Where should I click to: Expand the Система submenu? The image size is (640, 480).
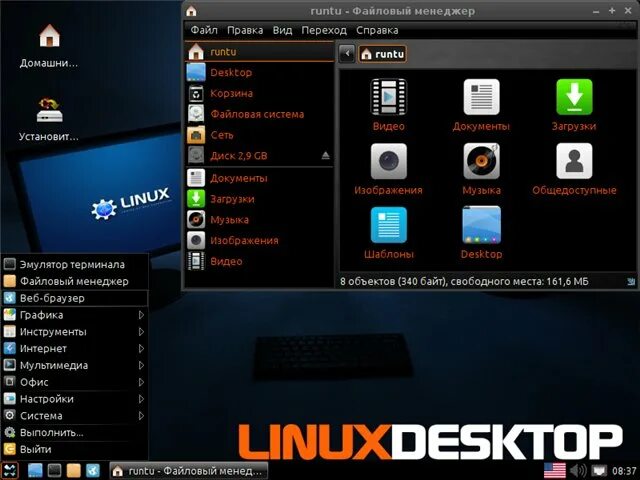(x=75, y=416)
